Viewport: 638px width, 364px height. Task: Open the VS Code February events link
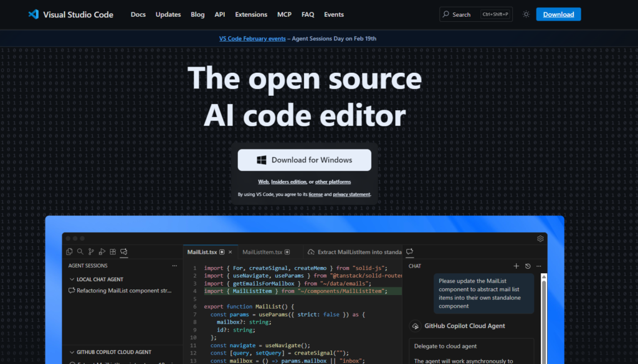[x=252, y=39]
